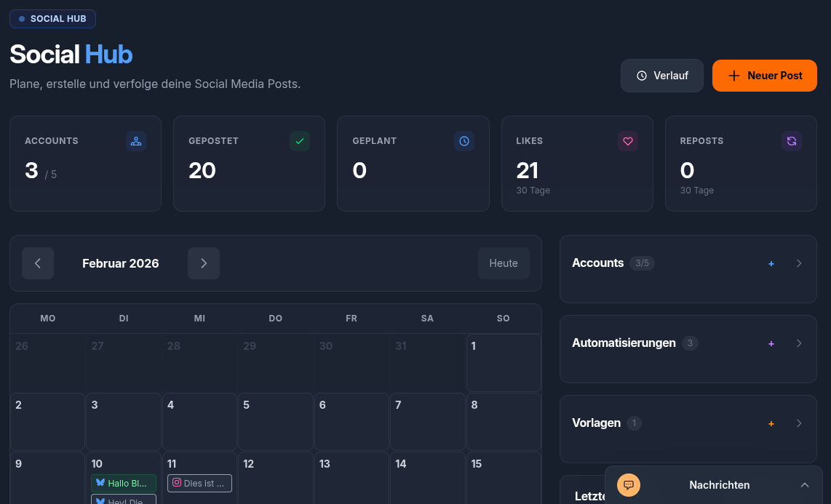The height and width of the screenshot is (504, 831).
Task: Collapse the Nachrichten panel
Action: click(x=805, y=484)
